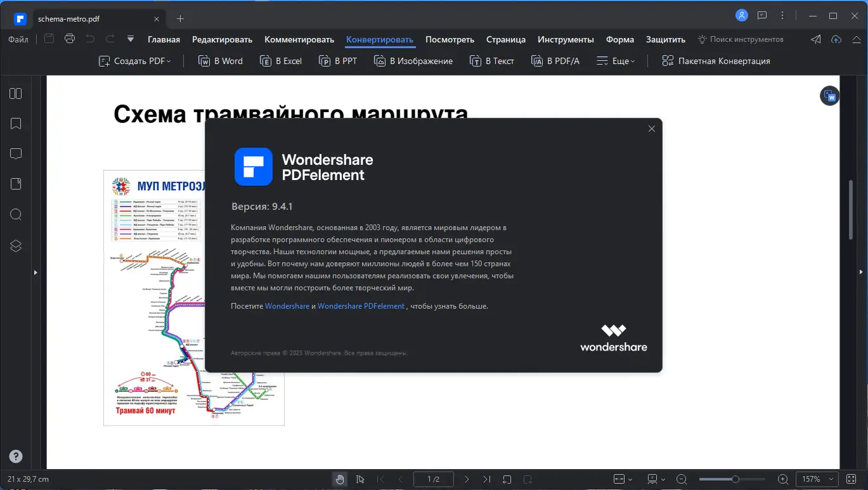Viewport: 868px width, 490px height.
Task: Open the page thumbnails panel in sidebar
Action: point(16,94)
